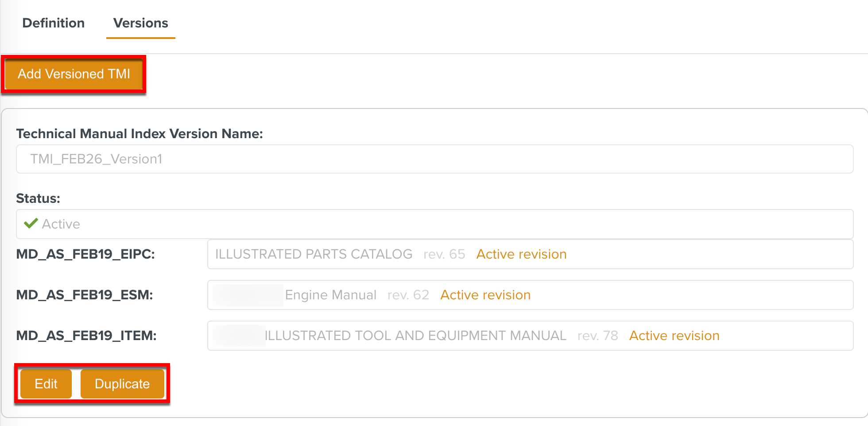The image size is (868, 426).
Task: Click the Status label
Action: (38, 198)
